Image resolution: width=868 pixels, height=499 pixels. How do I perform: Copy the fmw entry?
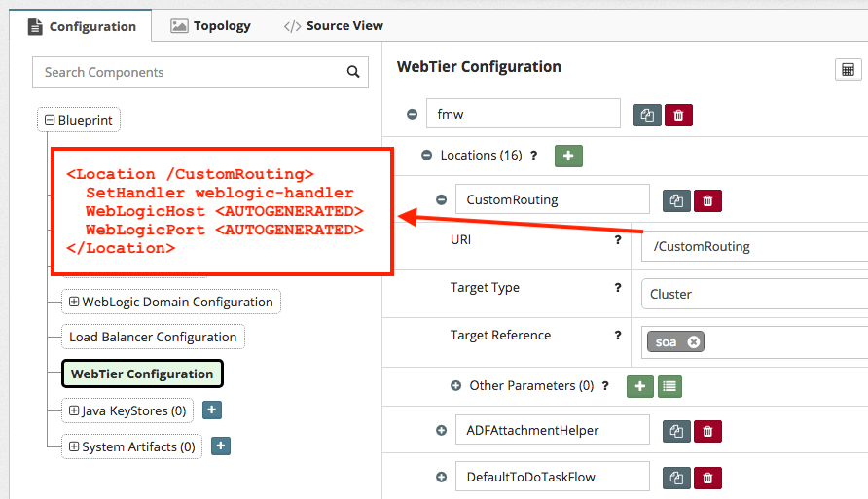click(x=647, y=115)
